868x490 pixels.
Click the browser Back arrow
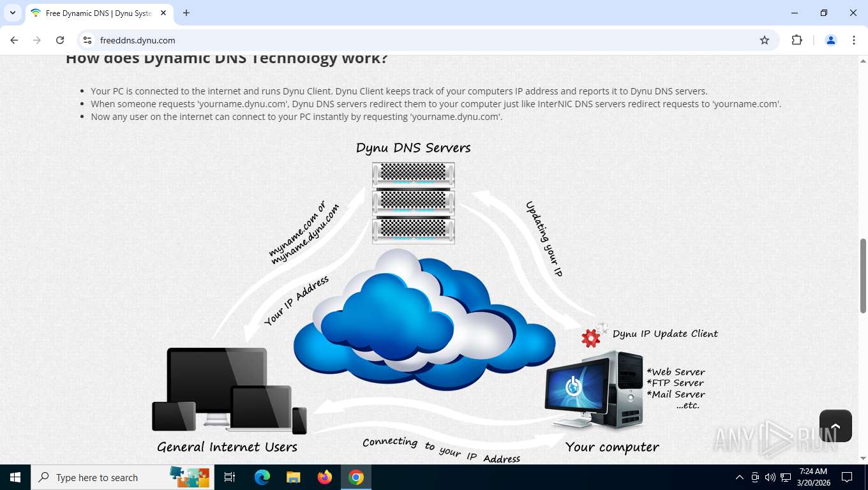tap(14, 40)
